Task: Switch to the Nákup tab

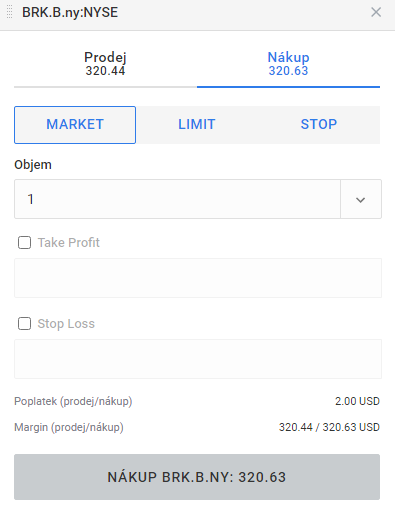Action: tap(288, 64)
